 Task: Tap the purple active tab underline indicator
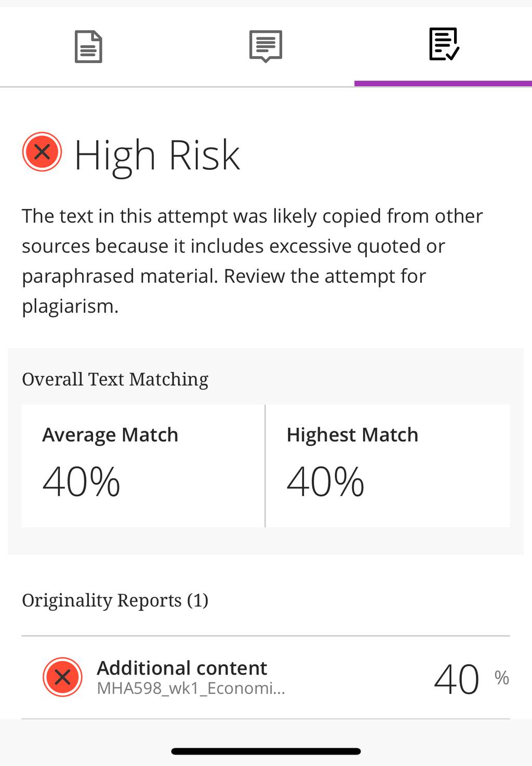coord(443,83)
